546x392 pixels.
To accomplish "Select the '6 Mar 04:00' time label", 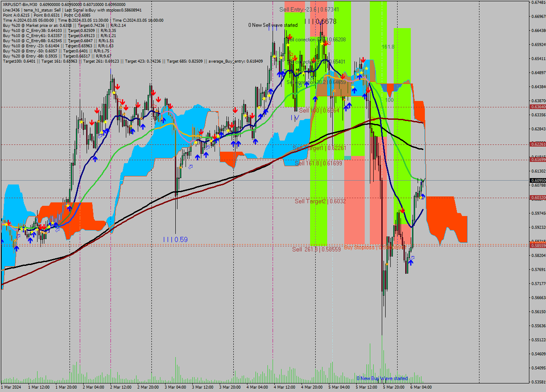I will pyautogui.click(x=421, y=387).
